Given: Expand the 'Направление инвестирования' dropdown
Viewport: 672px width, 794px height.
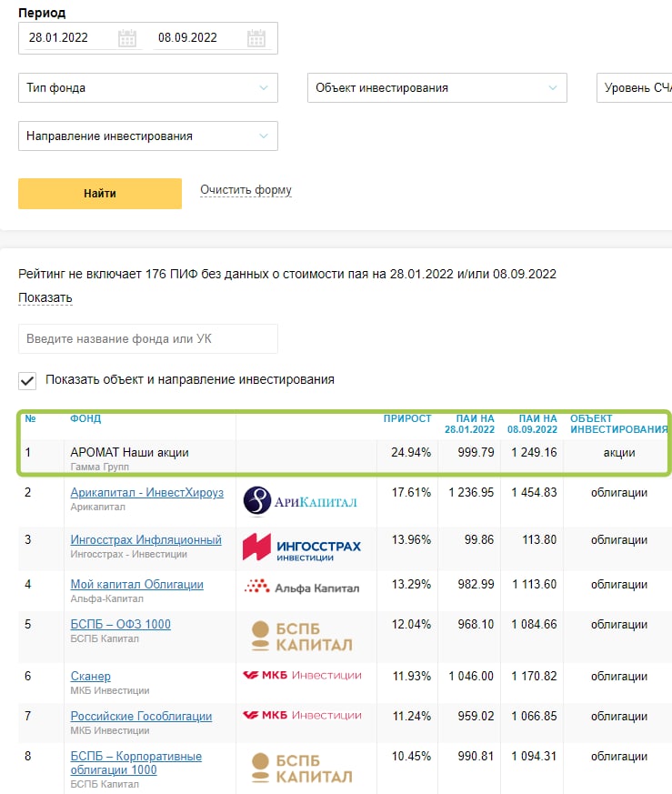Looking at the screenshot, I should pyautogui.click(x=147, y=136).
